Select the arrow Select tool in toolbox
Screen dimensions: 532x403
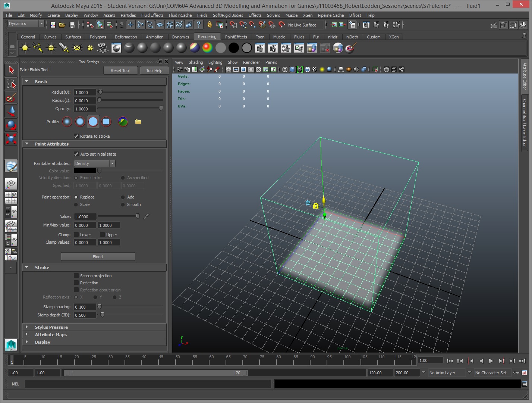coord(11,70)
